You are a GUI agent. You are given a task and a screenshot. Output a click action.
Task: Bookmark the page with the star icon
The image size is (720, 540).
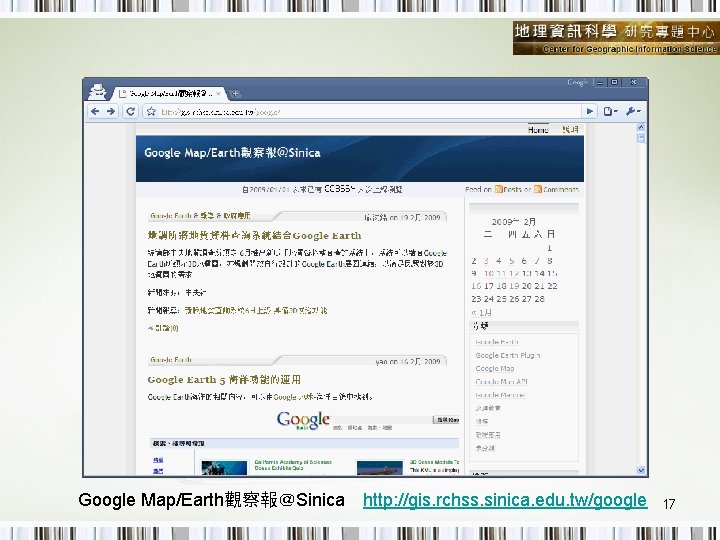pyautogui.click(x=151, y=112)
